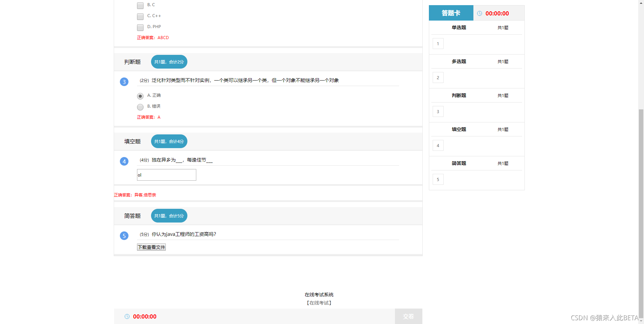Click the 简答题 section heading
Screen dimensions: 644x324
133,216
